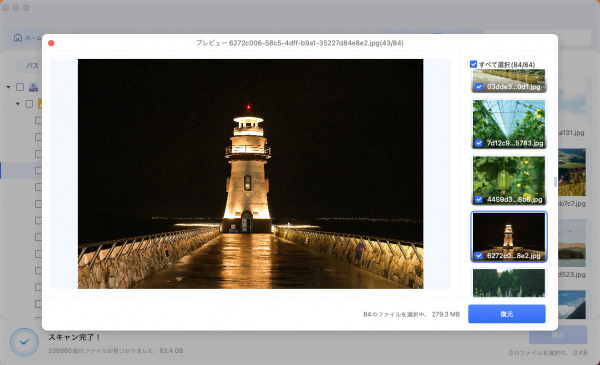Viewport: 600px width, 365px height.
Task: Click the blue 復元 button in preview
Action: pyautogui.click(x=507, y=314)
